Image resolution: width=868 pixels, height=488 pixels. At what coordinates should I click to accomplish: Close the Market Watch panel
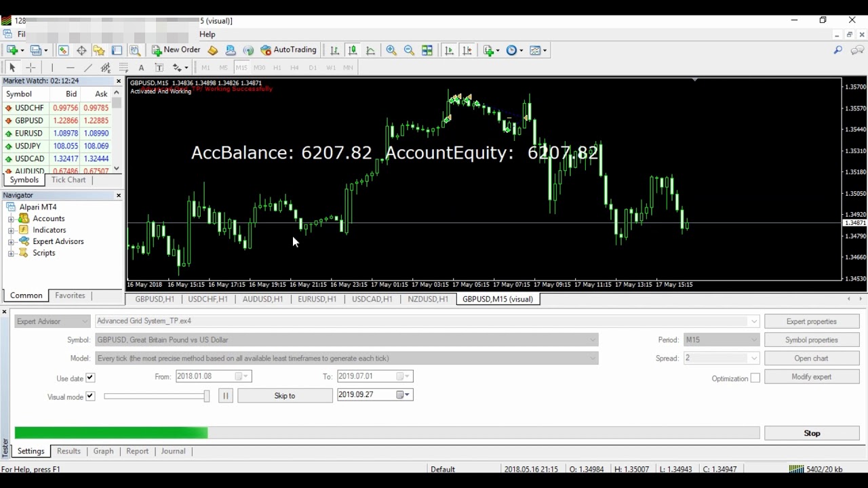119,81
